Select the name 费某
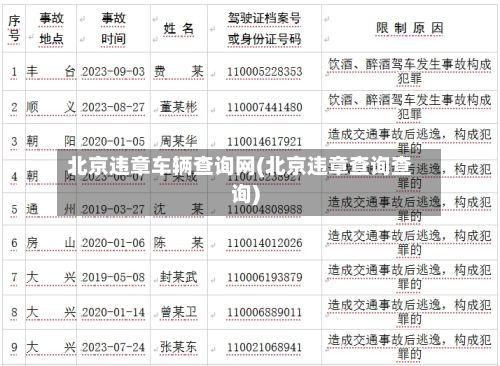Image resolution: width=500 pixels, height=366 pixels. tap(178, 71)
